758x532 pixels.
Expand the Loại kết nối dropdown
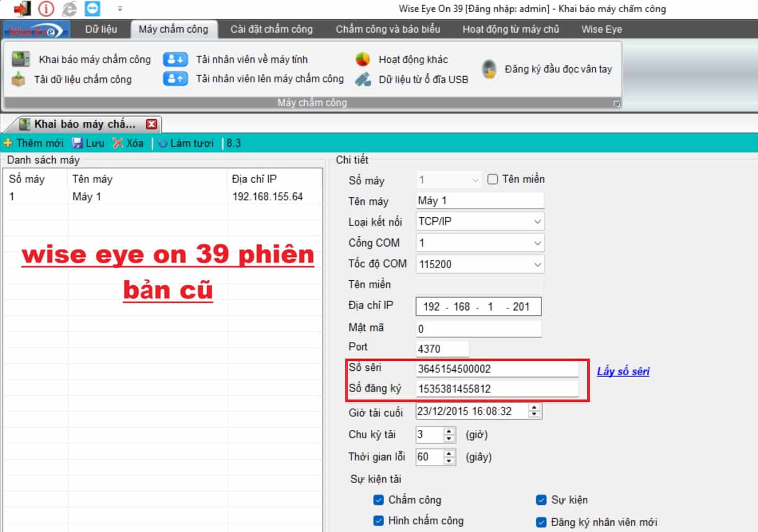537,221
